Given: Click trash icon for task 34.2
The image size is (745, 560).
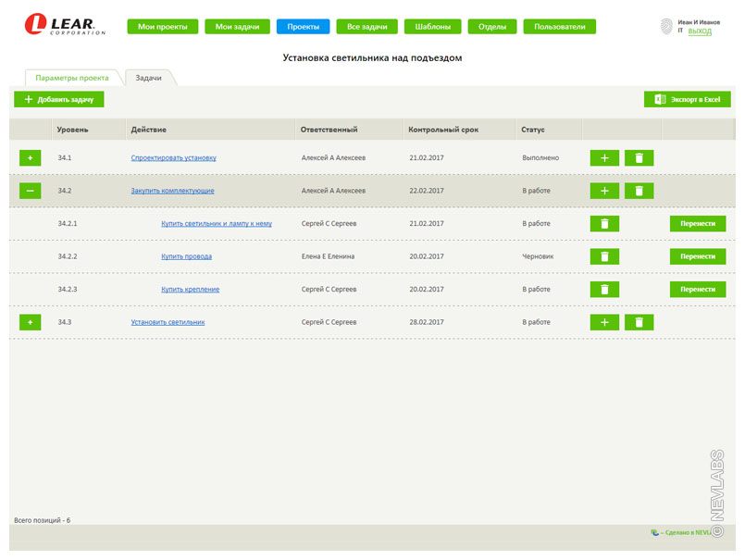Looking at the screenshot, I should tap(639, 191).
